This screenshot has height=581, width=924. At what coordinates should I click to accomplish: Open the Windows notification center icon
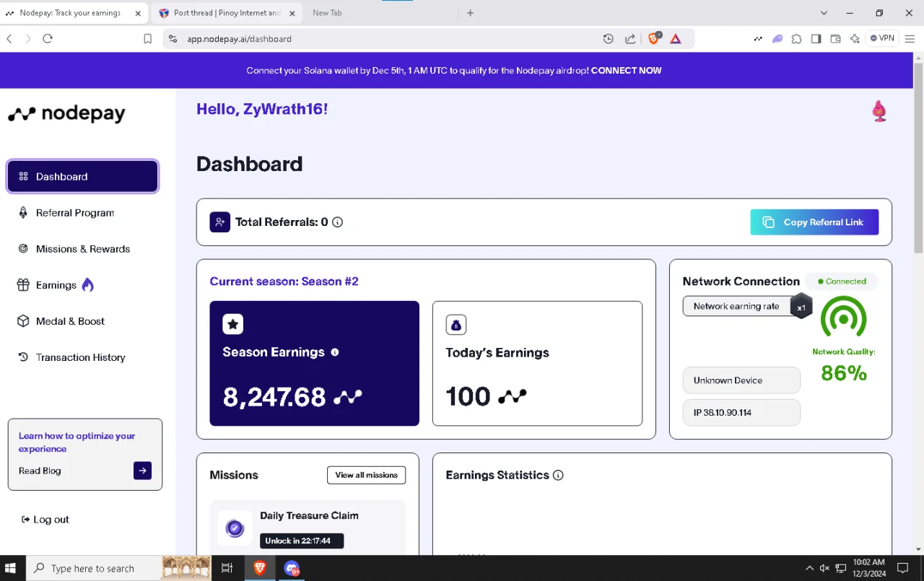902,568
